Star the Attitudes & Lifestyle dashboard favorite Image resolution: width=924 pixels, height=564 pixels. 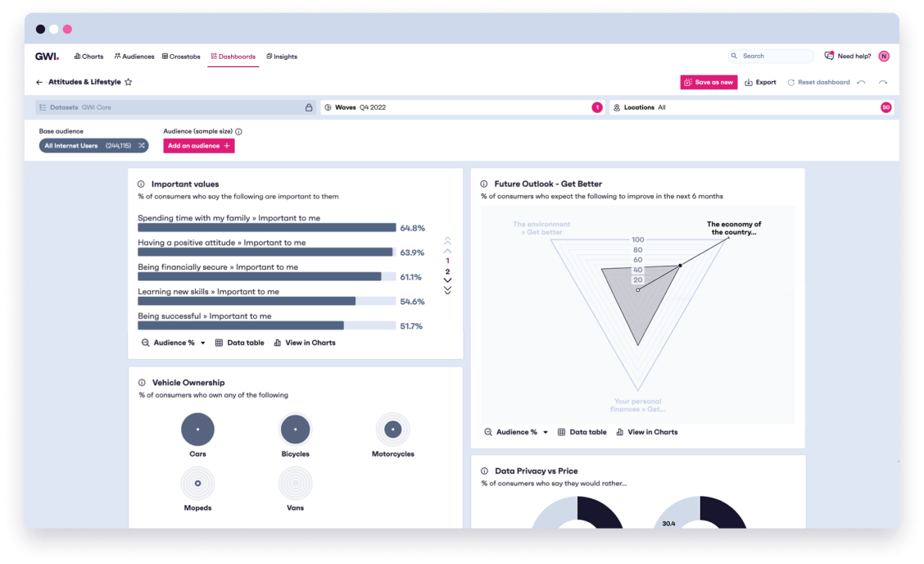[x=128, y=82]
